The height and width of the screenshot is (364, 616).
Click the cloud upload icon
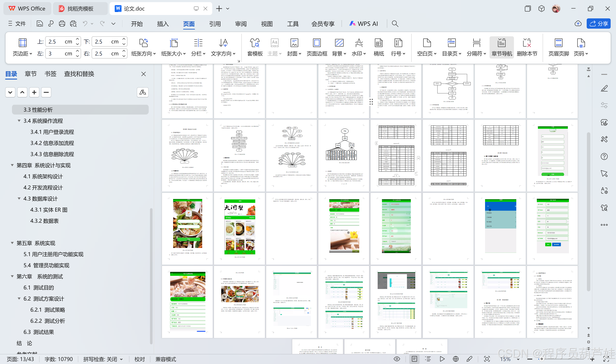(x=578, y=24)
